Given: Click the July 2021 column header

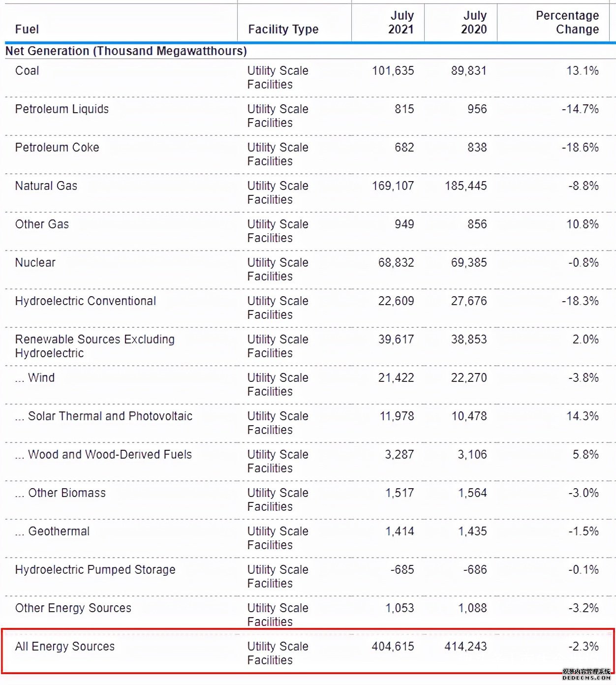Looking at the screenshot, I should (401, 23).
